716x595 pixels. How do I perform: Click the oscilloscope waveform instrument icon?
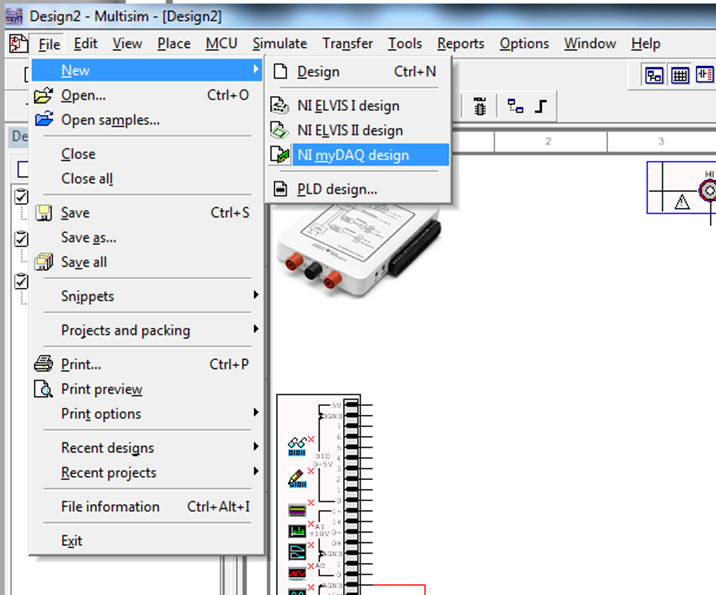click(297, 510)
